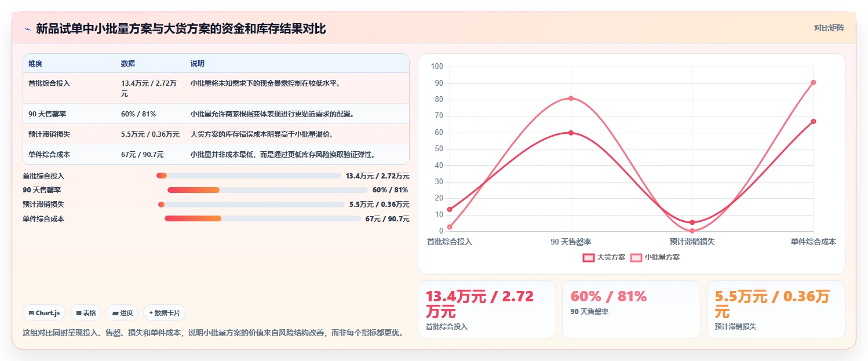The image size is (868, 361).
Task: Click the 数据 column header
Action: coord(128,64)
